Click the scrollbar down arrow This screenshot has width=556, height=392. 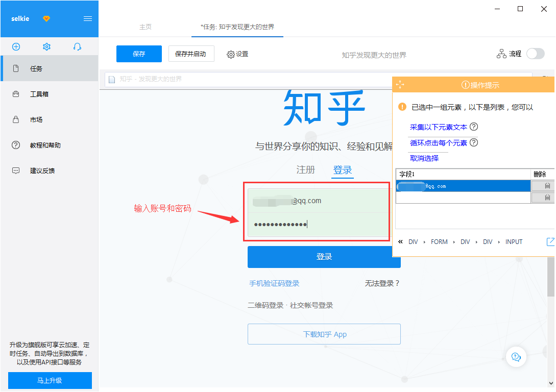coord(551,383)
